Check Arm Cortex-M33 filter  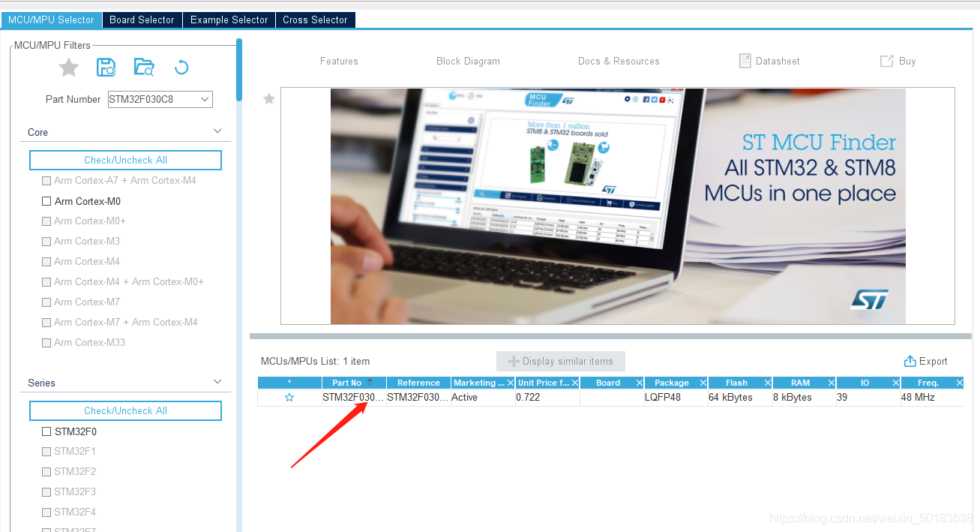46,343
